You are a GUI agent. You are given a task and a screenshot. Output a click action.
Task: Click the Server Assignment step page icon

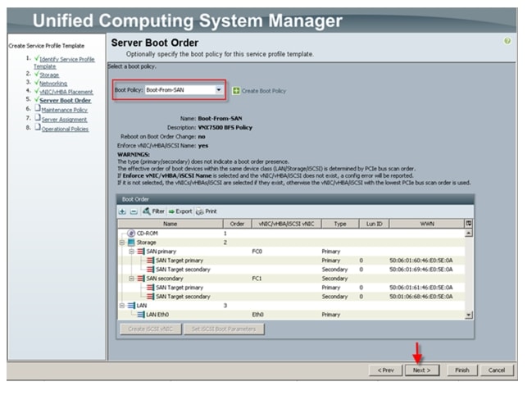point(38,118)
